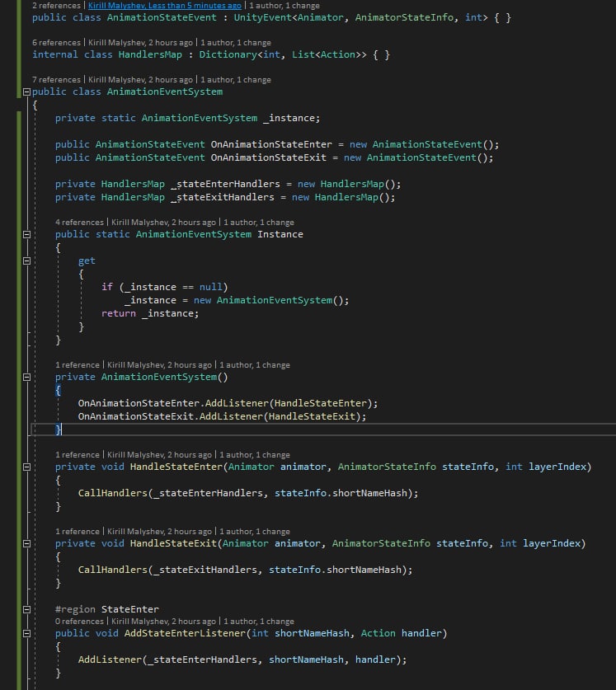Click layerIndex parameter of HandleStateEnter
616x690 pixels.
pos(558,467)
